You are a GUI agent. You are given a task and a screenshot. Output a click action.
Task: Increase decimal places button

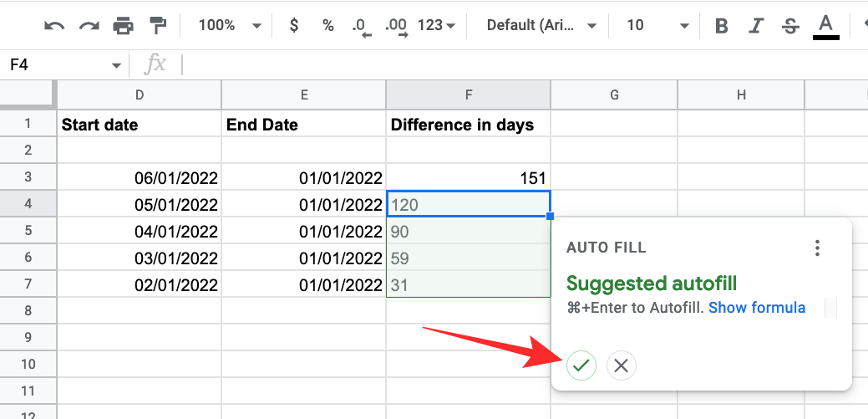[396, 26]
